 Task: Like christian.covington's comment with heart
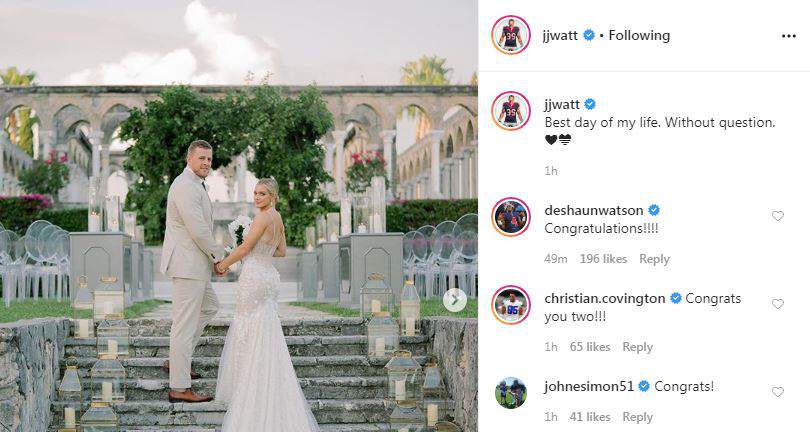778,304
